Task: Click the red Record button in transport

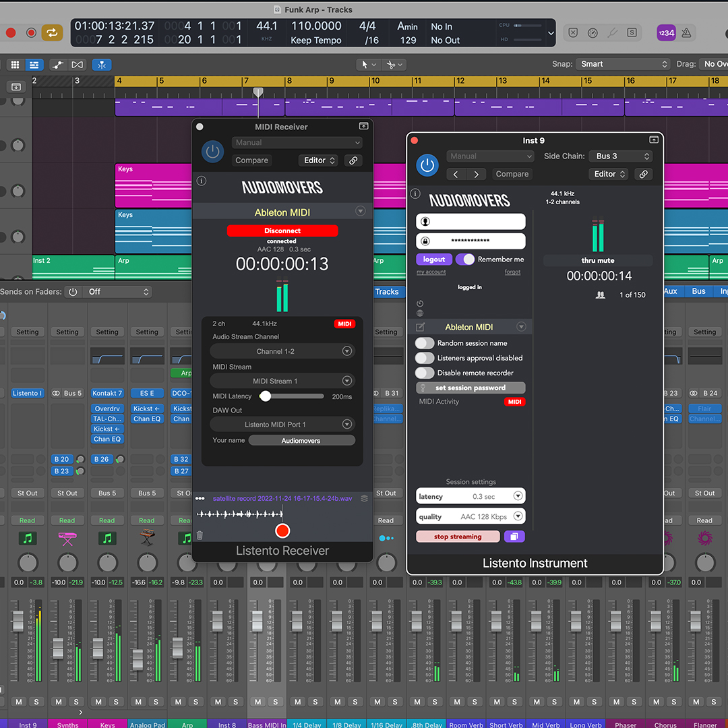Action: [x=11, y=32]
